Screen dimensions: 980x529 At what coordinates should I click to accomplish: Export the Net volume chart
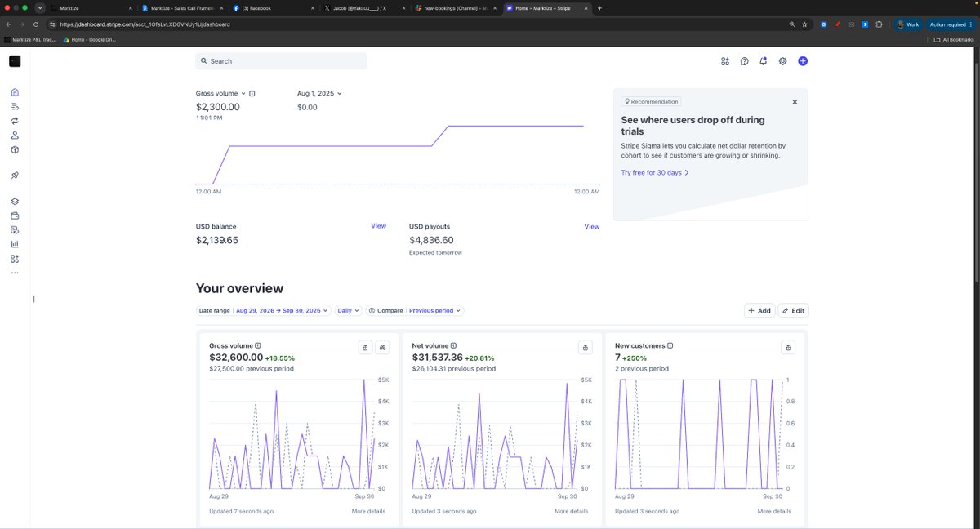coord(585,348)
